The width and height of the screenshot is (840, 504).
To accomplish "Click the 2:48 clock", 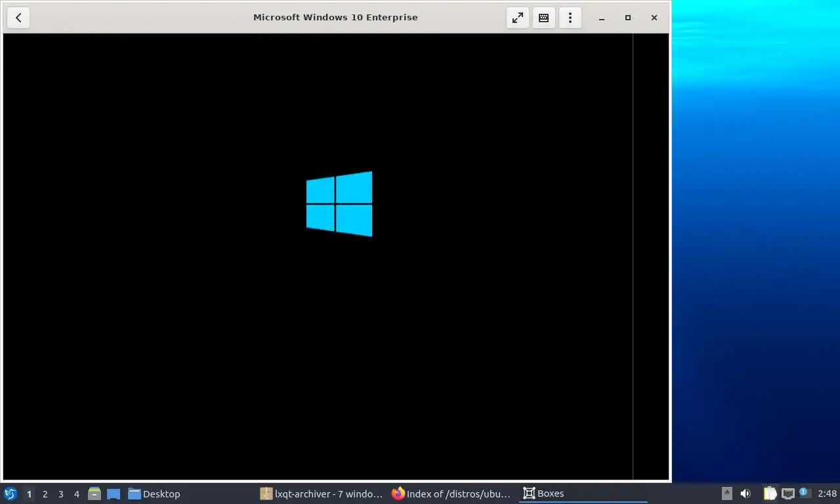I will click(828, 493).
